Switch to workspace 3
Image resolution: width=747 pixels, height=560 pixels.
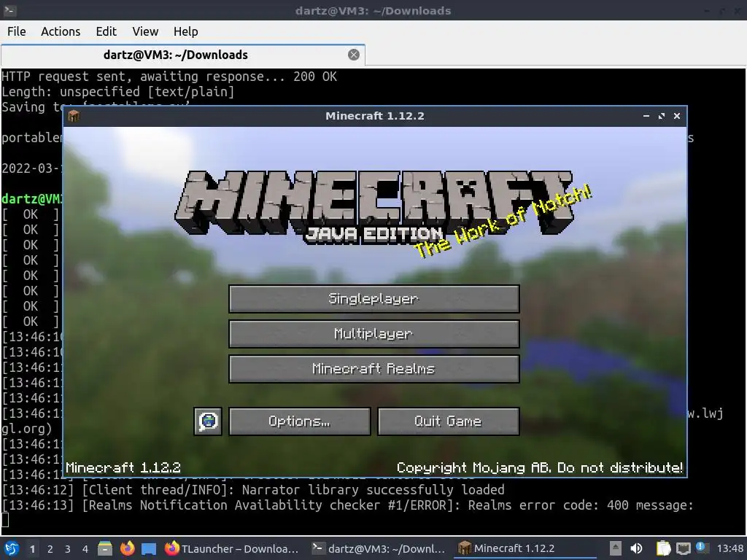click(68, 549)
